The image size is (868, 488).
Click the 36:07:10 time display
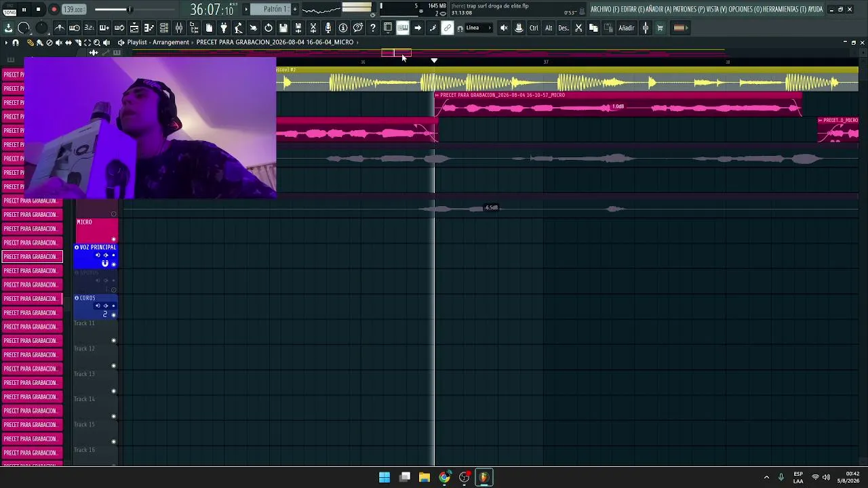(x=212, y=9)
